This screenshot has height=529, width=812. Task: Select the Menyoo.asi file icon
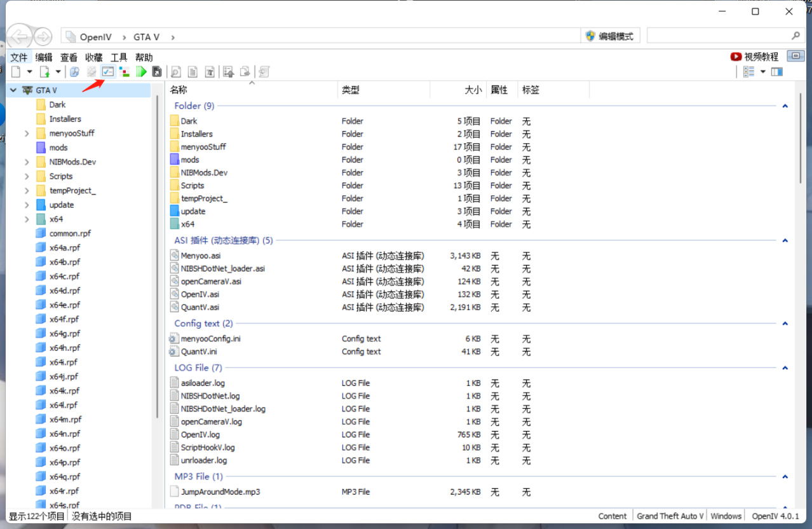point(175,256)
